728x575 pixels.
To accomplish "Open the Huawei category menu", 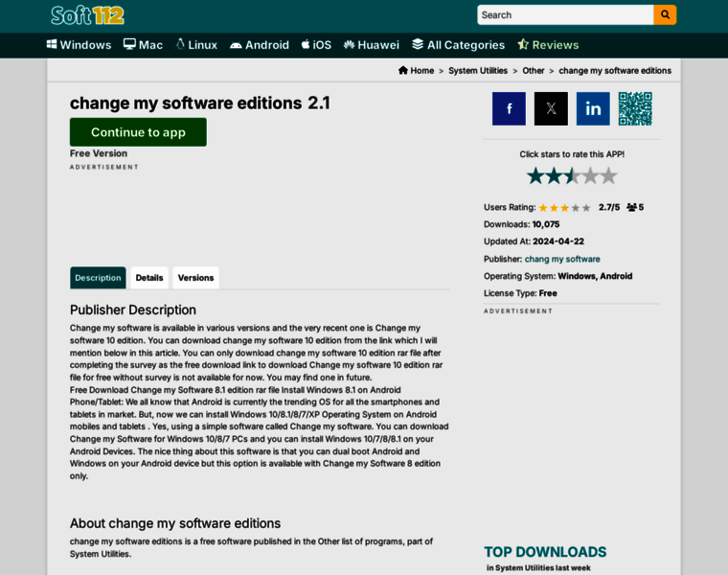I will point(372,45).
